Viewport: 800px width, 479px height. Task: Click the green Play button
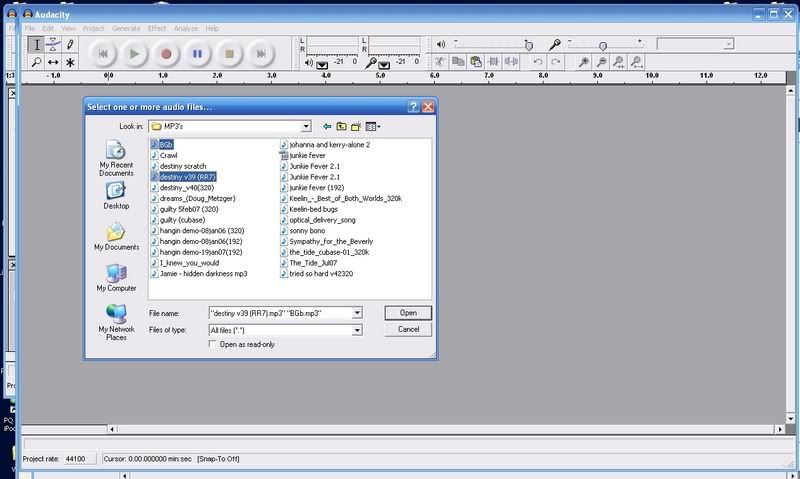coord(135,53)
